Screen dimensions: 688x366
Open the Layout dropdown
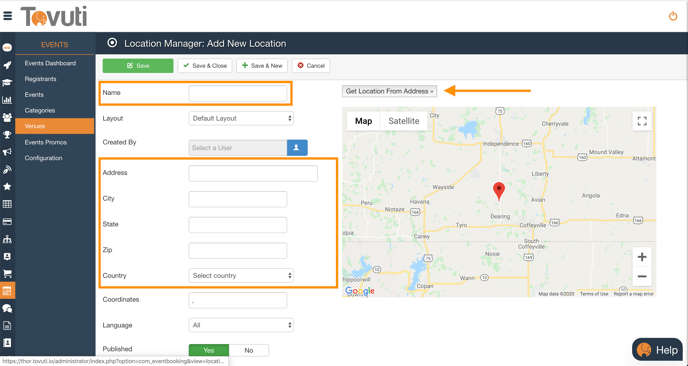click(x=241, y=118)
